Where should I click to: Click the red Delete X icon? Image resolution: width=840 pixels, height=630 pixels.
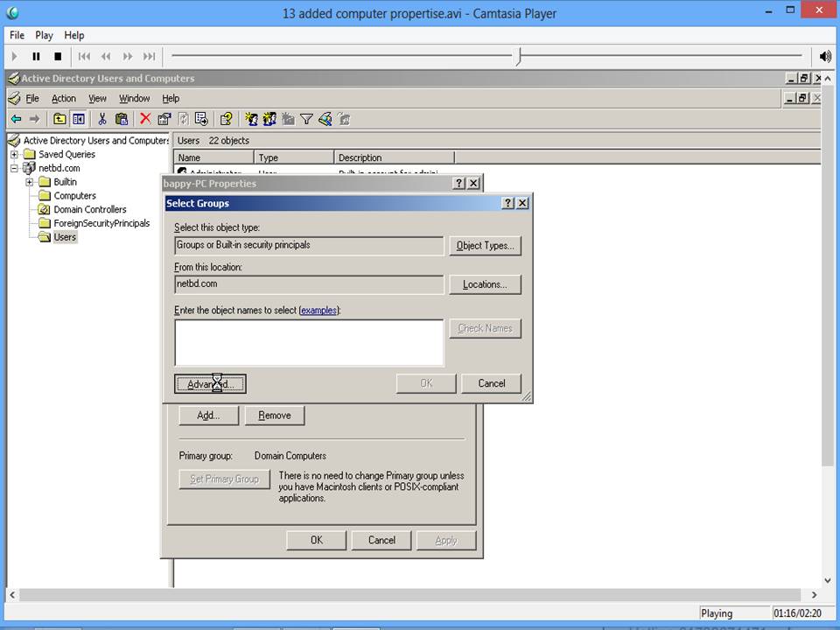pyautogui.click(x=145, y=118)
